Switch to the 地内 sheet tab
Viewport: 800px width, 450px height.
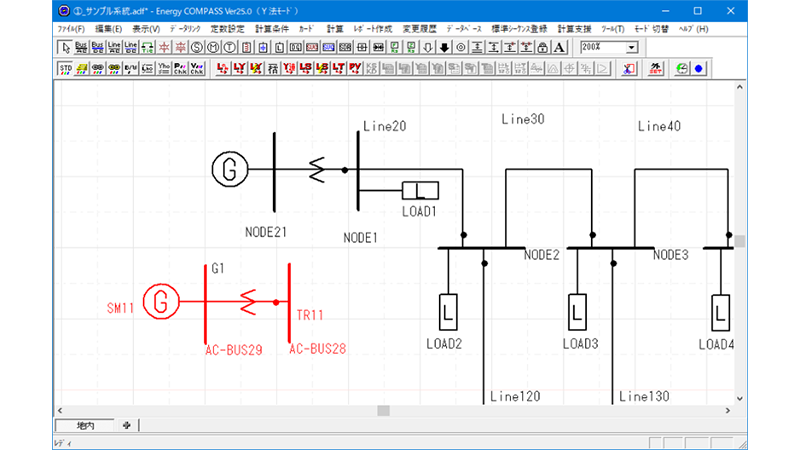click(85, 425)
